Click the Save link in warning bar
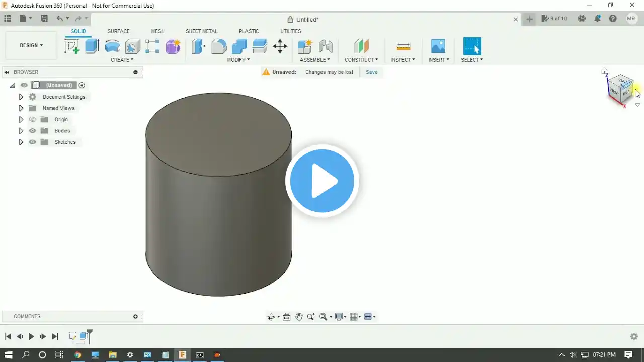This screenshot has width=644, height=362. click(x=371, y=72)
